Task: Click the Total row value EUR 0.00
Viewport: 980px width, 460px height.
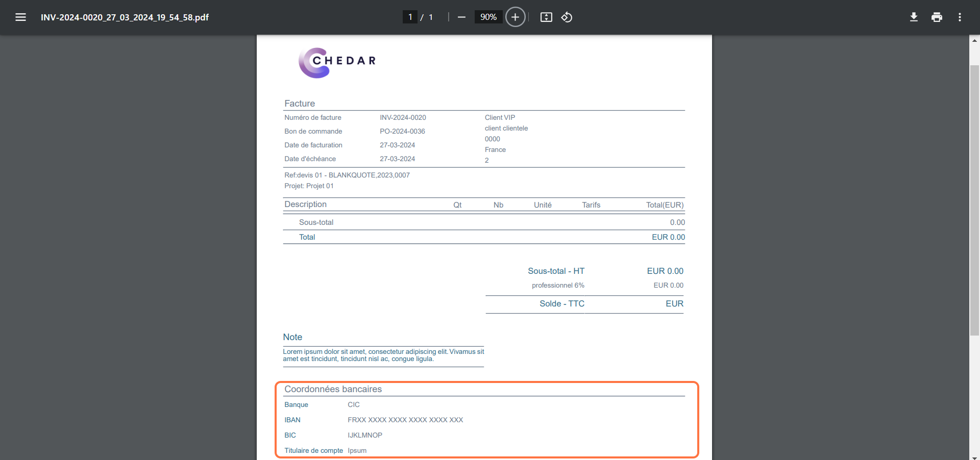Action: click(668, 237)
